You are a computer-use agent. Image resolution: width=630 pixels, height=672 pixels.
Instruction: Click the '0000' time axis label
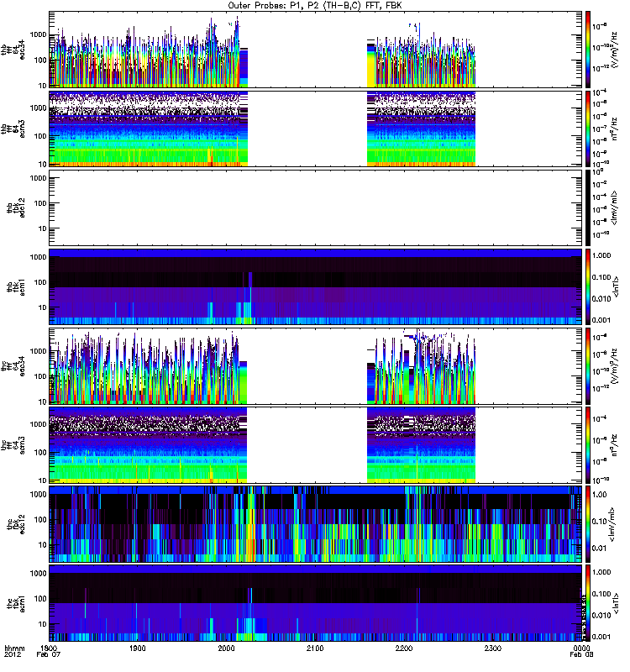(581, 648)
